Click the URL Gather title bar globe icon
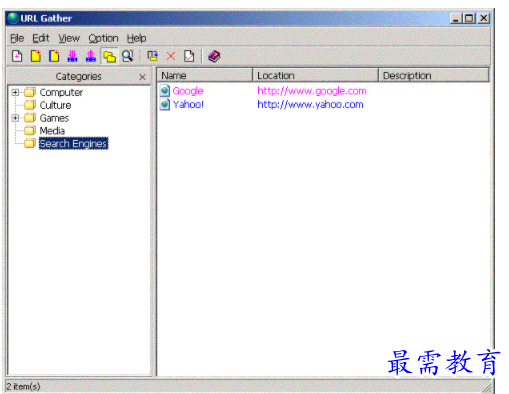509x394 pixels. click(x=13, y=18)
